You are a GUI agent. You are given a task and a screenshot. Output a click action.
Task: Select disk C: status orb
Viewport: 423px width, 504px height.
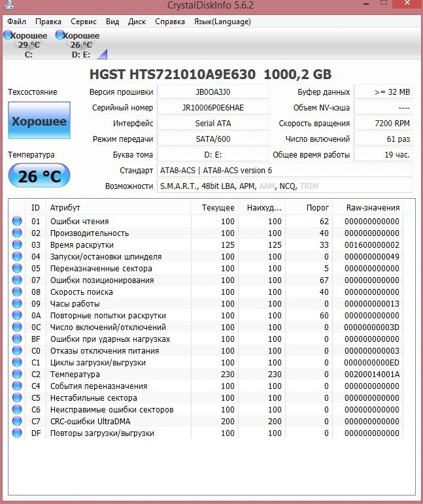(8, 35)
